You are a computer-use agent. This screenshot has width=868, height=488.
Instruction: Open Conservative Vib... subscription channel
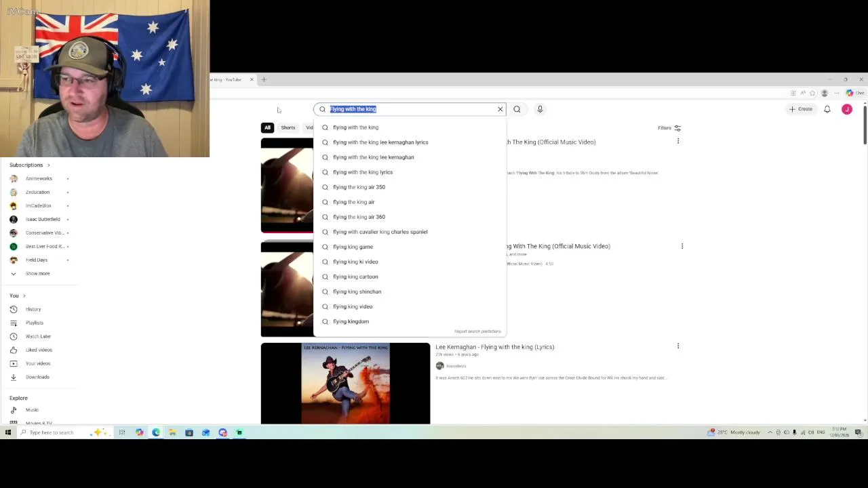click(44, 232)
